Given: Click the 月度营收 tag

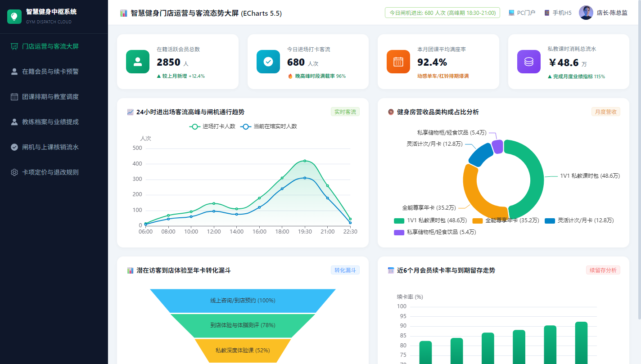Looking at the screenshot, I should click(605, 112).
